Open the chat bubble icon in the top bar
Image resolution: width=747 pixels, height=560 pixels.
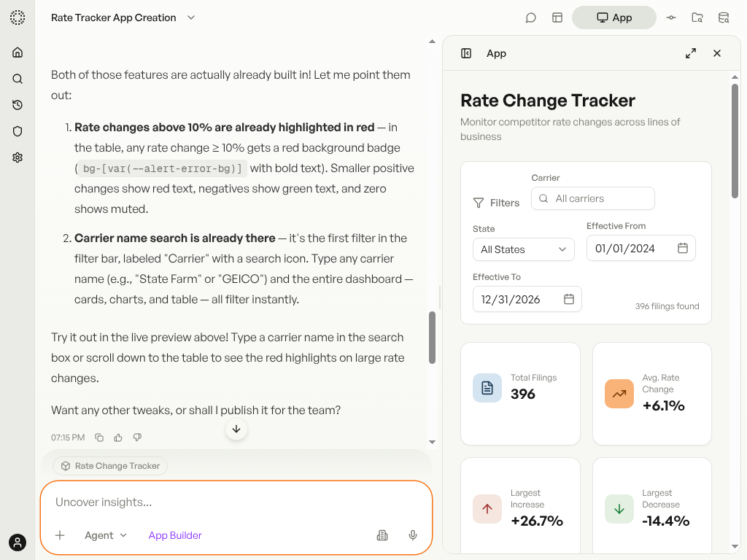tap(531, 17)
